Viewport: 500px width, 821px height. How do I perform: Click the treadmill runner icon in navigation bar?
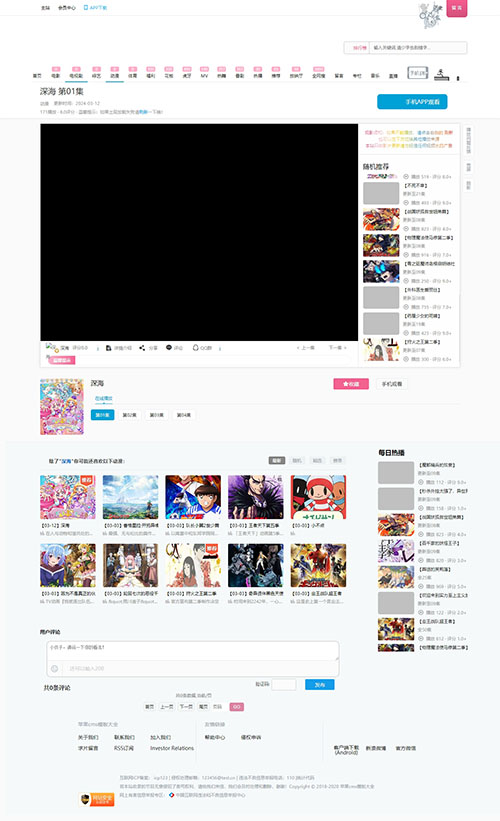(441, 74)
